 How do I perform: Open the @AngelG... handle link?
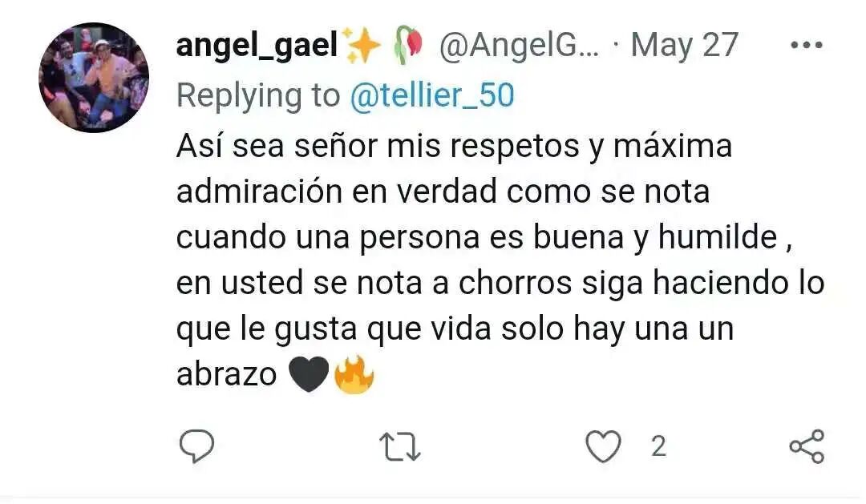click(x=519, y=45)
